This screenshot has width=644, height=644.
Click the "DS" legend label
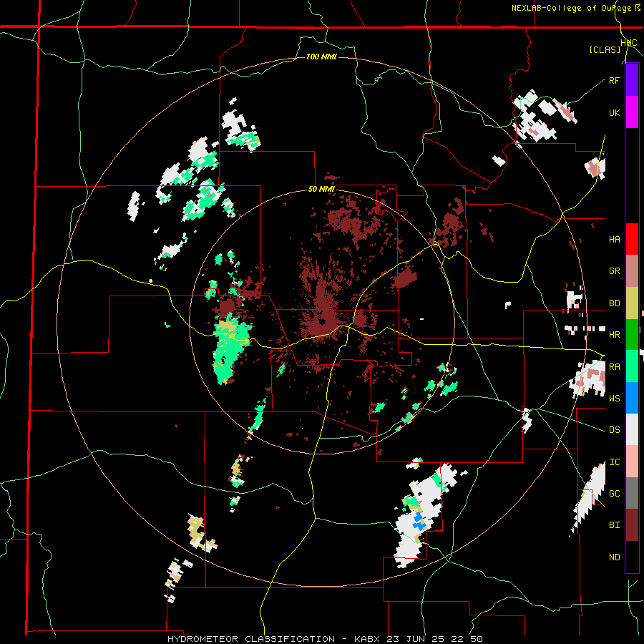point(614,430)
